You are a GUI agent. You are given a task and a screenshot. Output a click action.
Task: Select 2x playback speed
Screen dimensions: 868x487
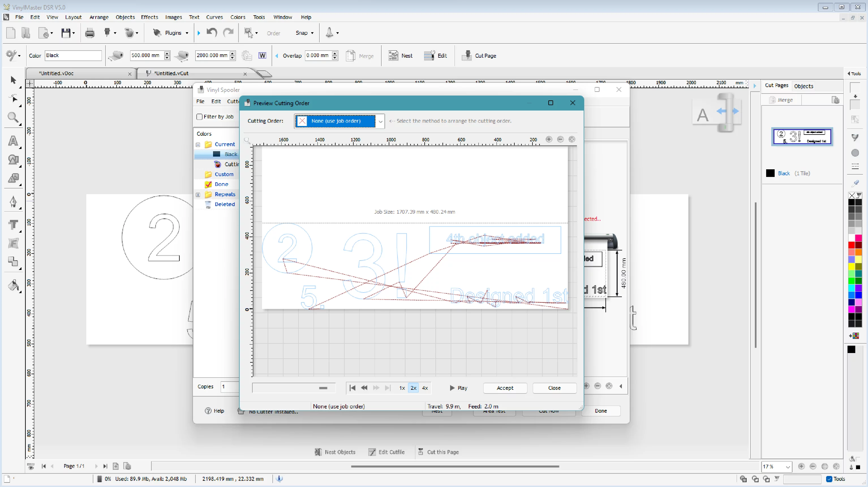[x=413, y=388]
